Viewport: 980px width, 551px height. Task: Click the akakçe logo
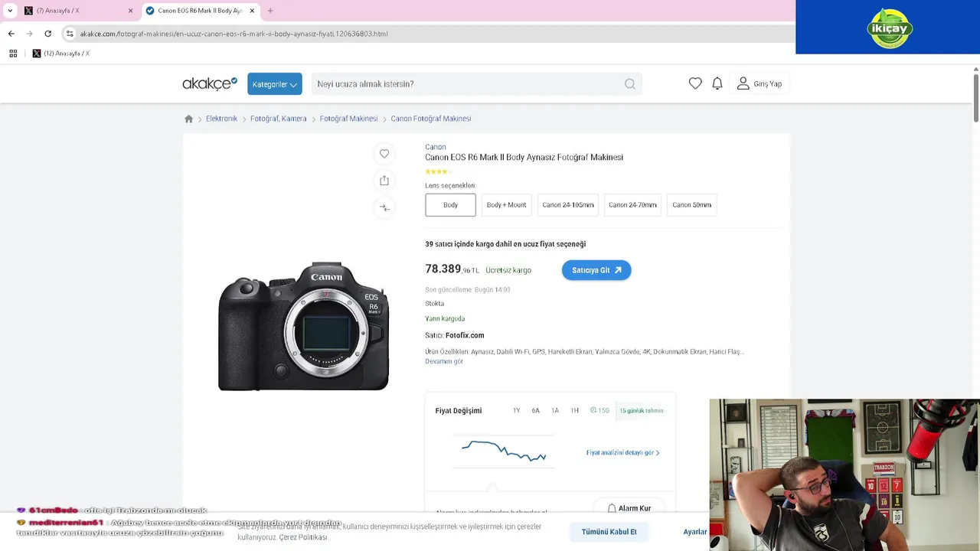[x=210, y=84]
